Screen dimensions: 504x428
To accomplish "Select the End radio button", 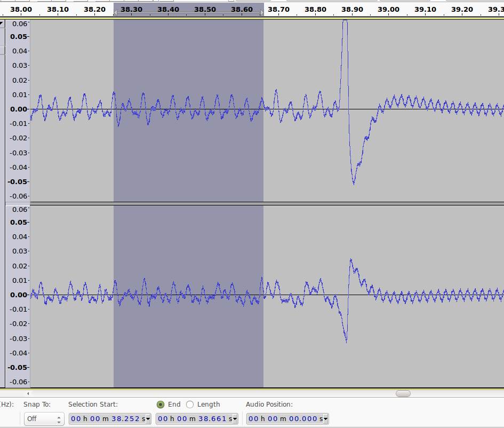I will tap(161, 405).
